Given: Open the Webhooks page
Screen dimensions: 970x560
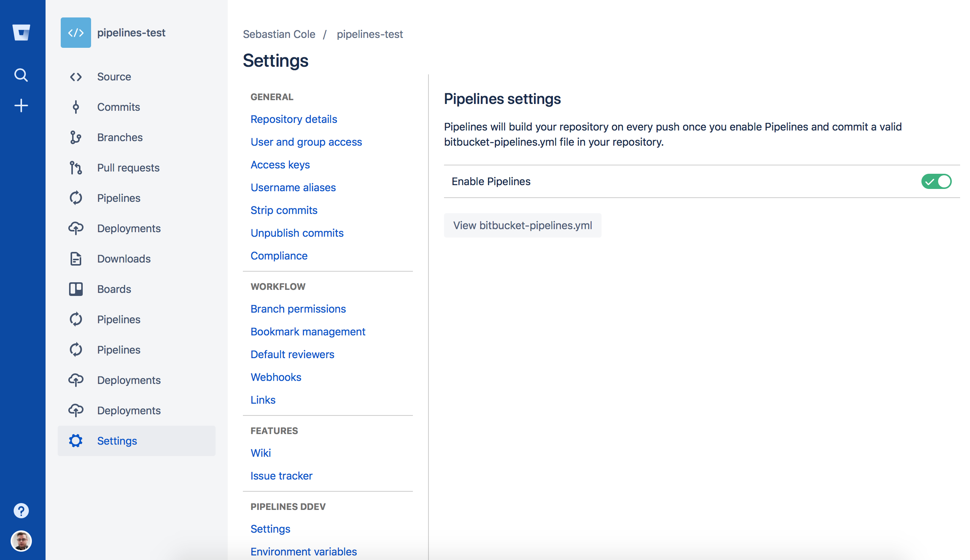Looking at the screenshot, I should 276,377.
